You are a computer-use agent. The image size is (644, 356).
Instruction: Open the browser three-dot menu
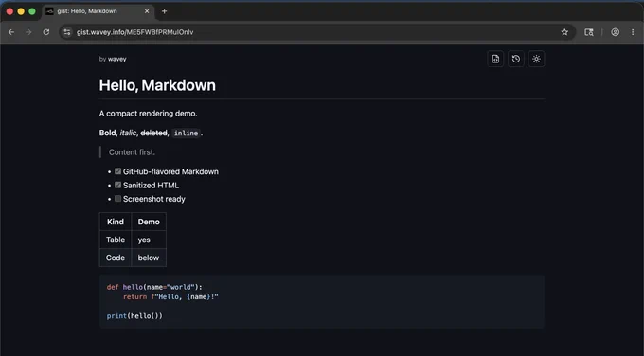click(633, 32)
